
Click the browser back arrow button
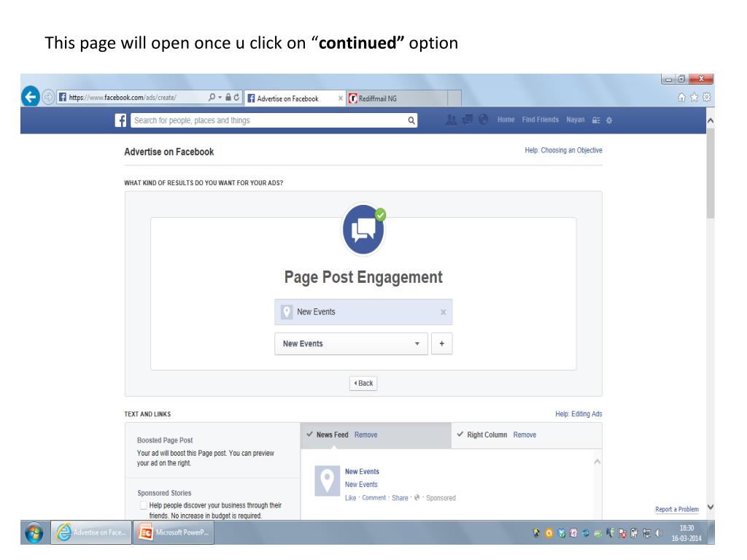tap(31, 97)
